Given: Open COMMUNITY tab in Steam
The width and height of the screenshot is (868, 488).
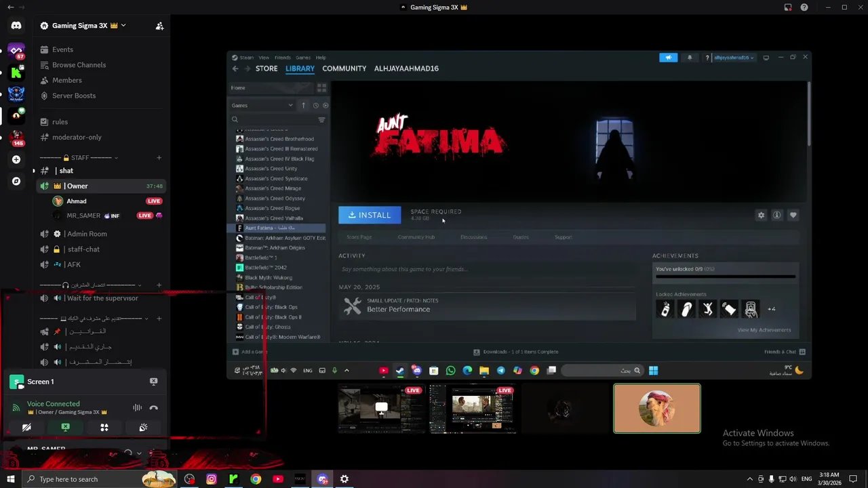Looking at the screenshot, I should tap(344, 68).
